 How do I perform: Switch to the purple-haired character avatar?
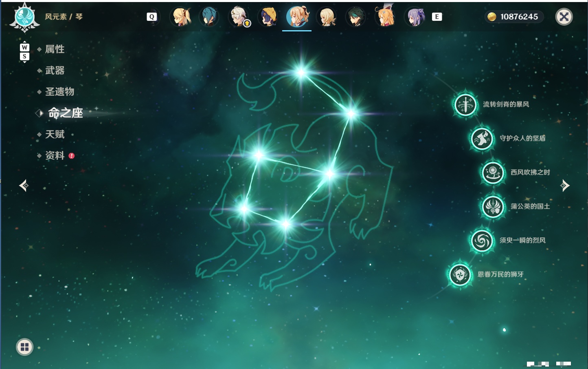click(x=415, y=17)
